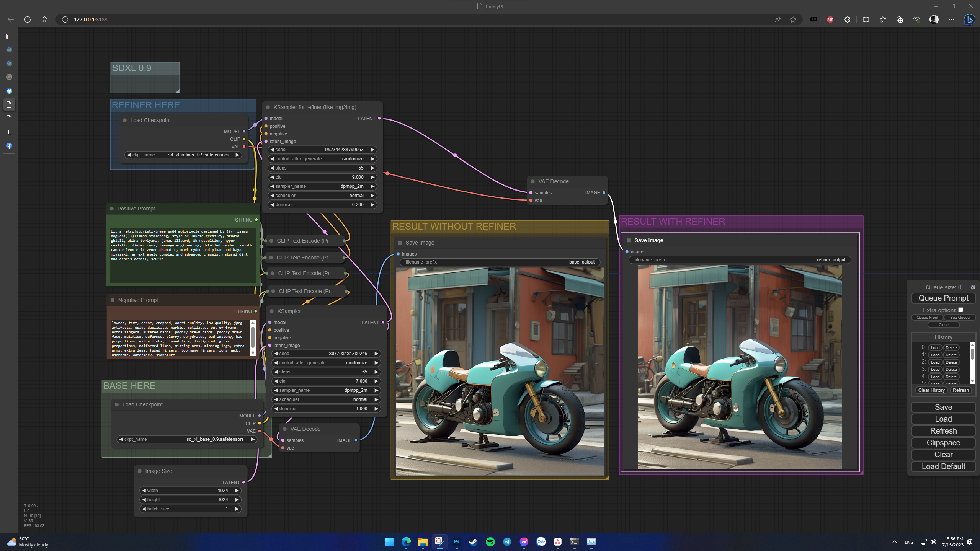The image size is (980, 551).
Task: Select the active ComfyUI vertical tab
Action: (x=9, y=104)
